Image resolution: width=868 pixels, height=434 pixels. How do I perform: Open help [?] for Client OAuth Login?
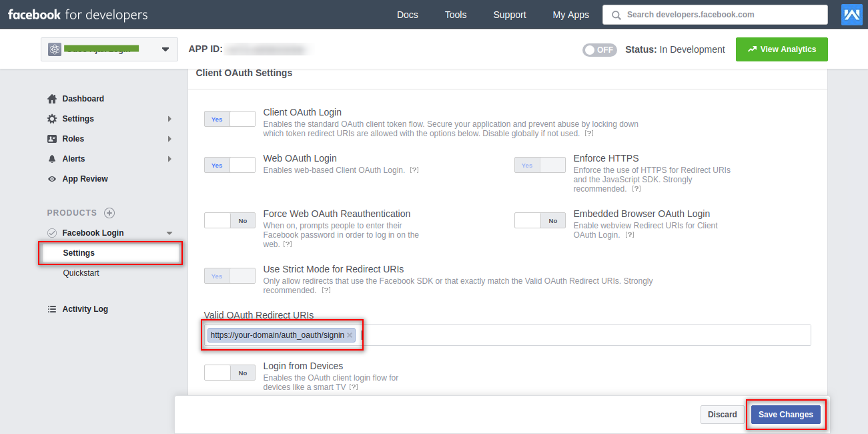[x=589, y=134]
